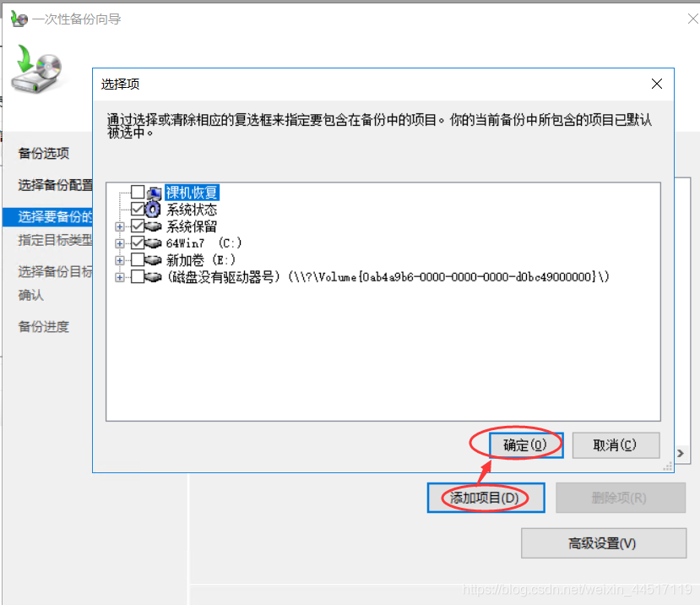Go to 备份进度 wizard step
Screen dimensions: 700x605
[44, 327]
